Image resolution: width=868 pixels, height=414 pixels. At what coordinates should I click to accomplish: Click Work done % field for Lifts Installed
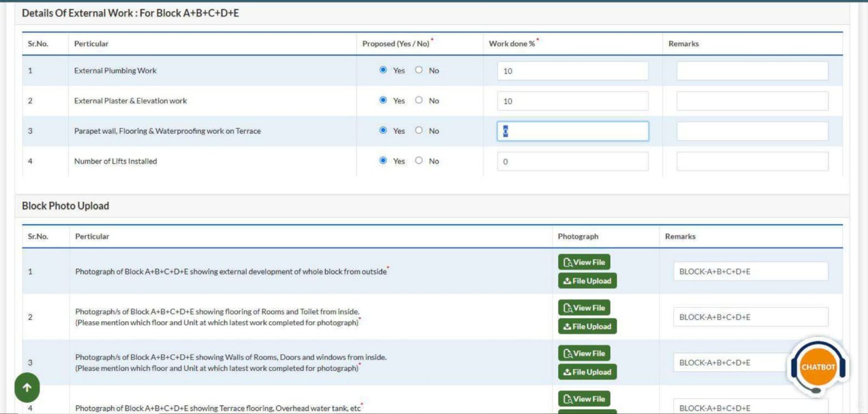point(572,162)
